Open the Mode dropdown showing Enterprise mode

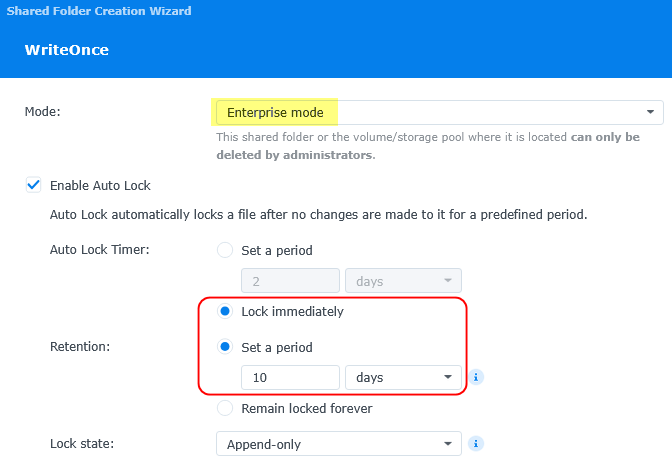(651, 112)
